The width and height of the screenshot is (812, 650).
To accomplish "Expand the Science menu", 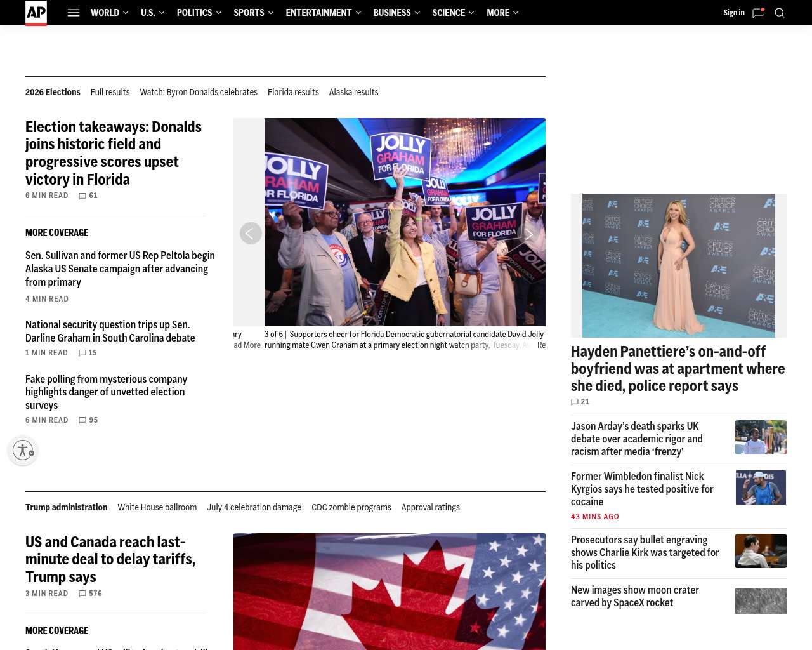I will coord(453,13).
